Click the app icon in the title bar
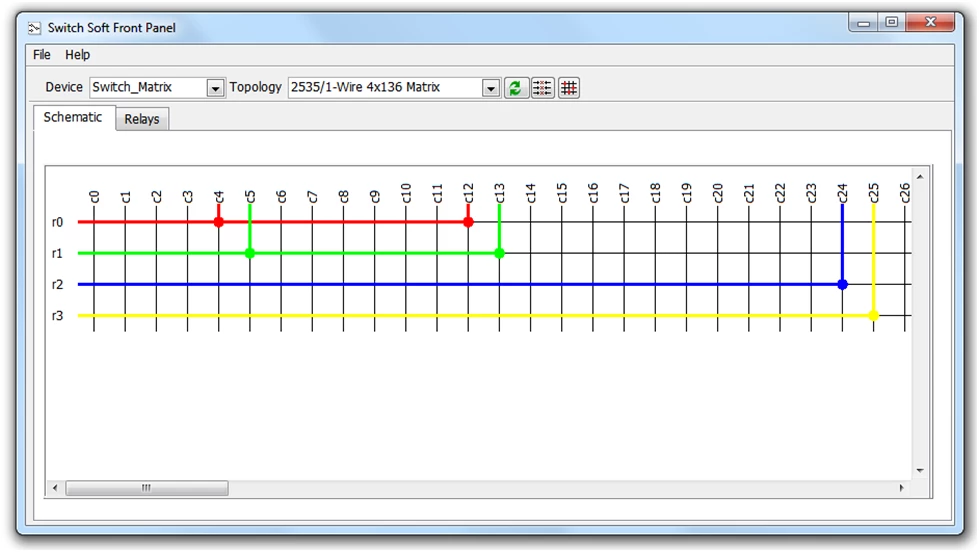Screen dimensions: 979x552 click(x=34, y=28)
